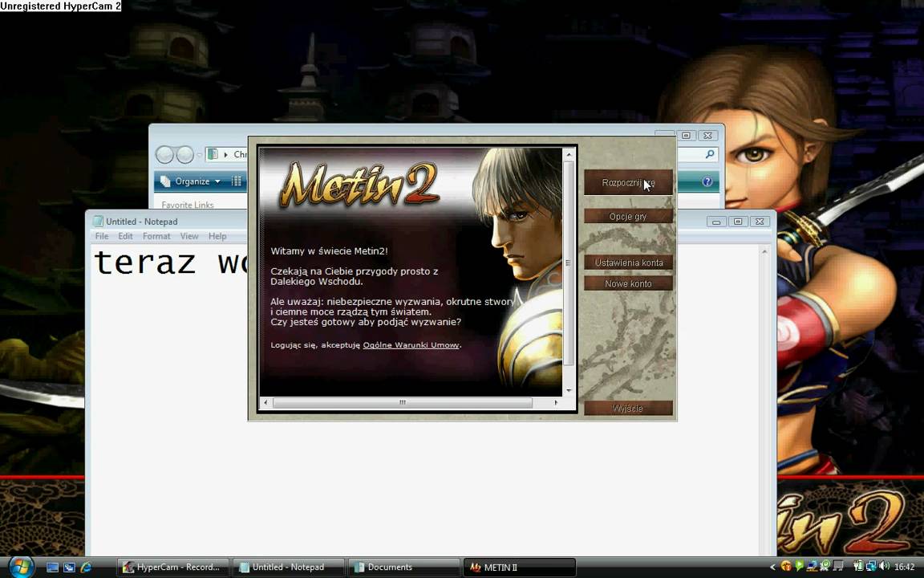Viewport: 924px width, 578px height.
Task: Open Notepad Edit menu
Action: [x=125, y=236]
